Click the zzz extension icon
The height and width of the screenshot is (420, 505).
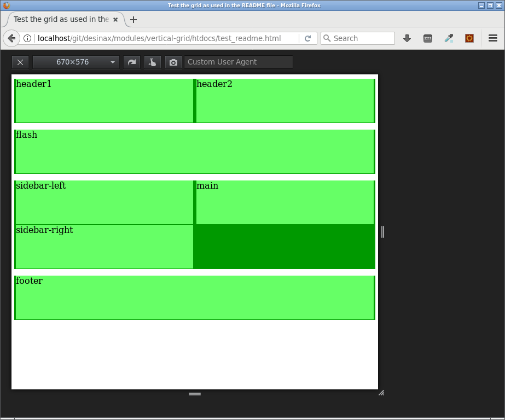click(x=428, y=38)
